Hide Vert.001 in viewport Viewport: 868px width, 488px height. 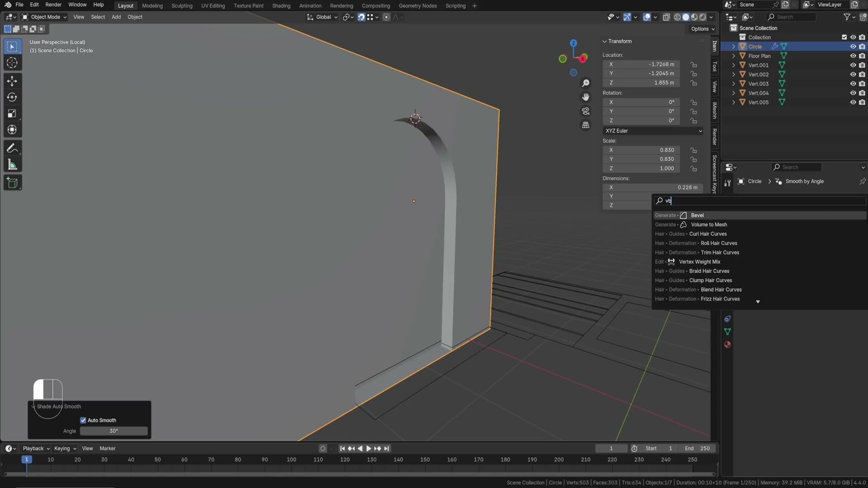[853, 65]
